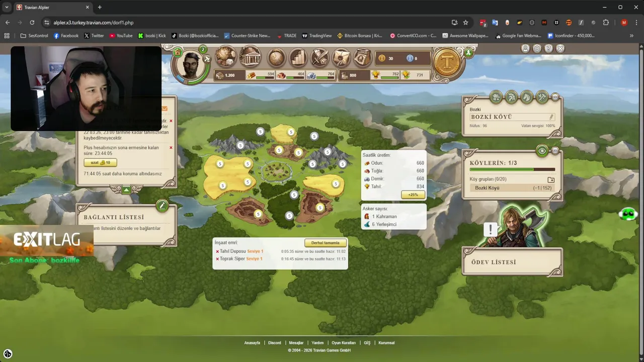Dismiss the Plus account expiry notice
Image resolution: width=644 pixels, height=362 pixels.
coord(171,148)
